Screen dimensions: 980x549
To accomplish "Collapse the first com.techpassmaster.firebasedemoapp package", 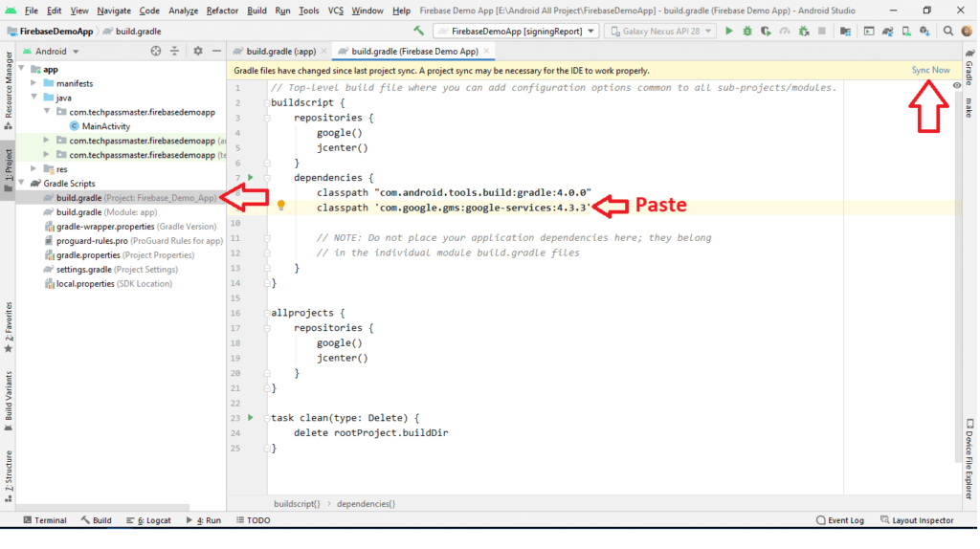I will click(x=47, y=111).
